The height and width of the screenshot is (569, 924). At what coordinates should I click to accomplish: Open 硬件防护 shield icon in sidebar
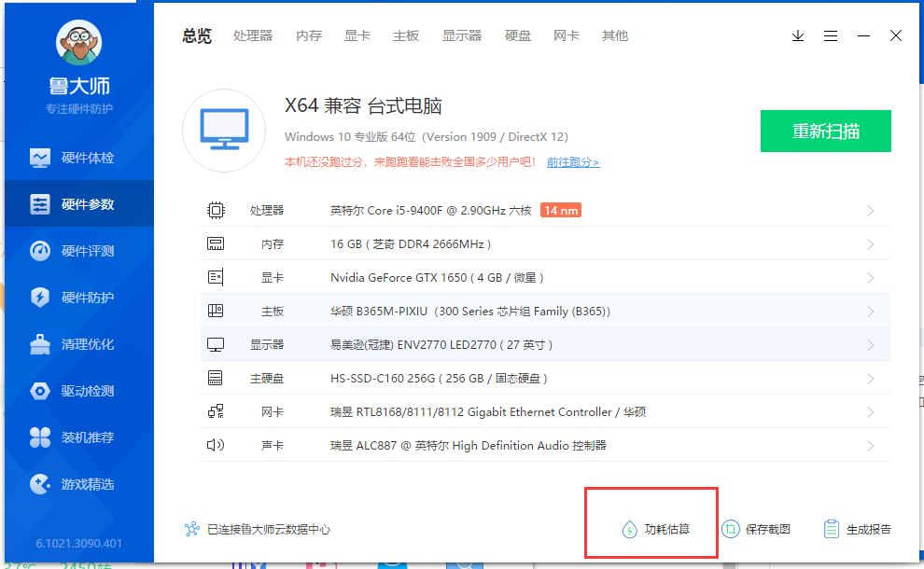point(40,298)
